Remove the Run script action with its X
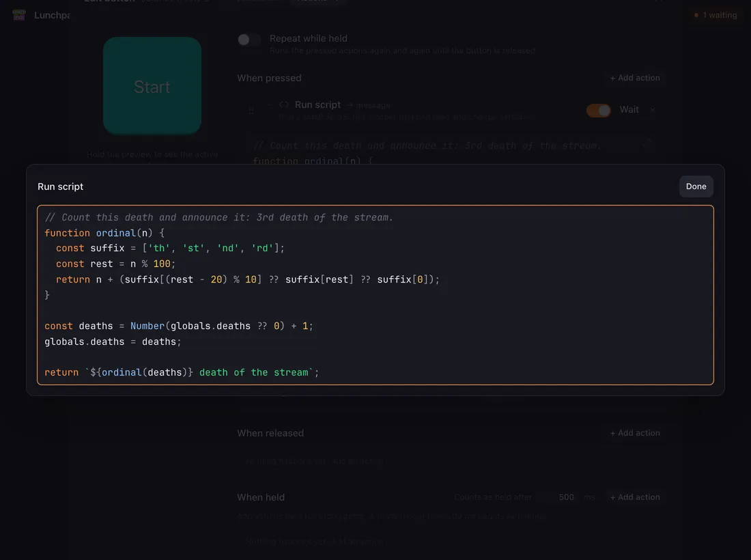 pyautogui.click(x=652, y=110)
